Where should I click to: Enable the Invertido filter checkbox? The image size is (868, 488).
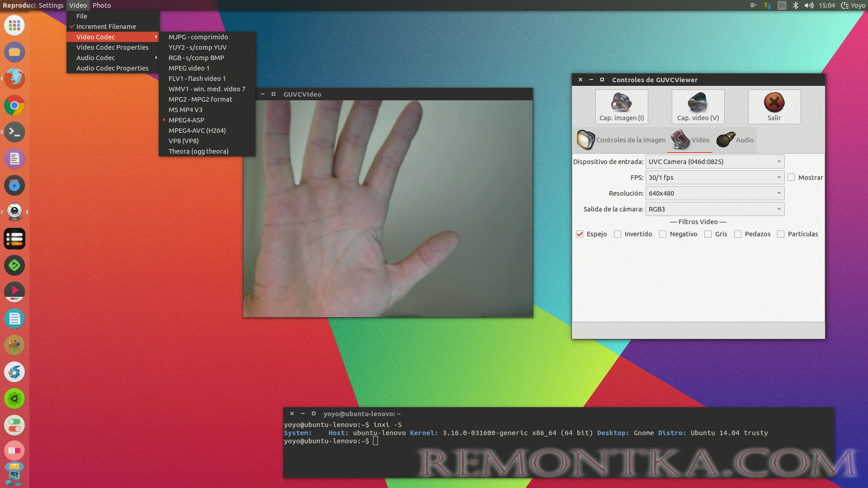[618, 234]
